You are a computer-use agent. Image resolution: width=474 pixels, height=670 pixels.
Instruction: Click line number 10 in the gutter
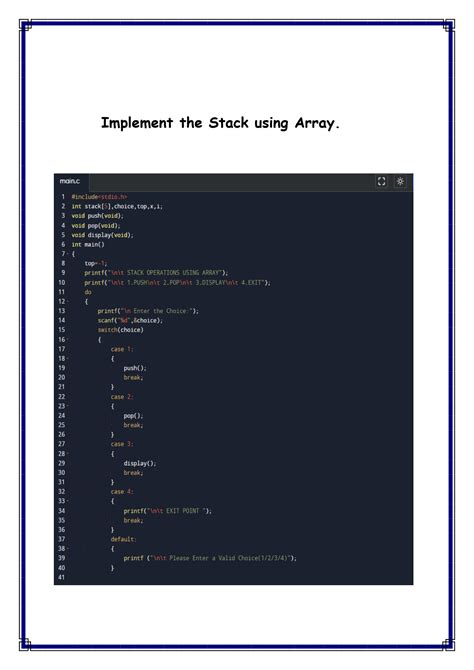(62, 282)
